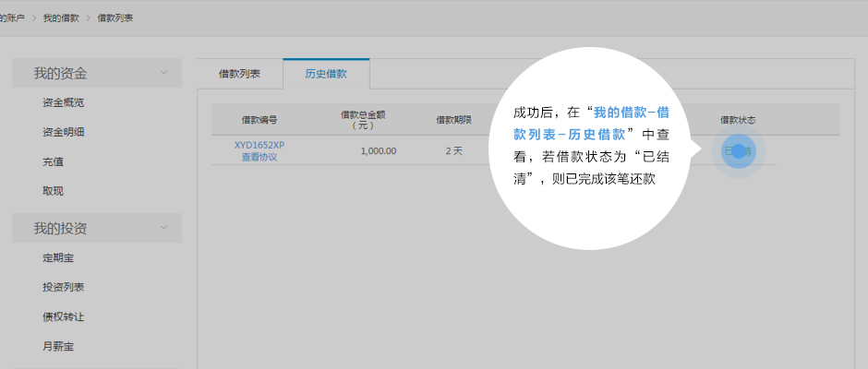Click the 借款期限 column header
868x369 pixels.
[454, 120]
